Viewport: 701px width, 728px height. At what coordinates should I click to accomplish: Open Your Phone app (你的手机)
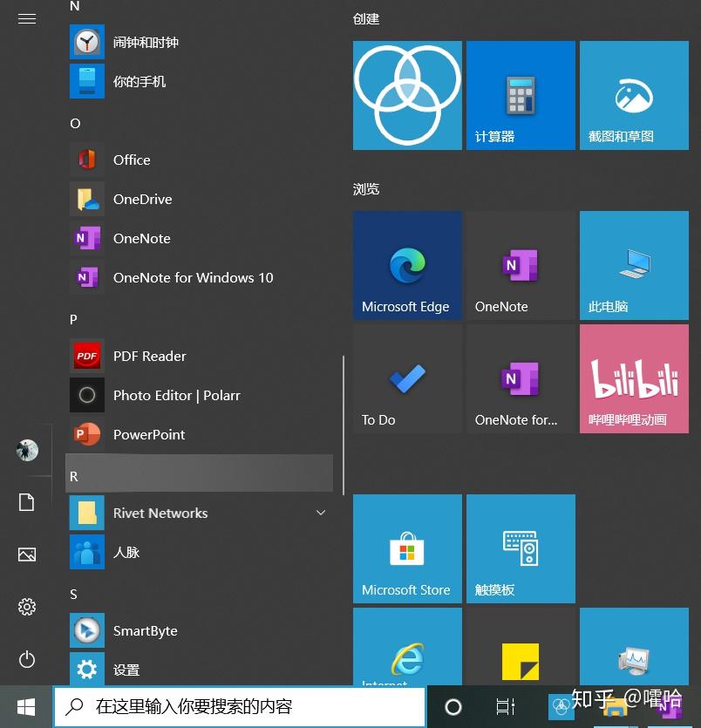200,81
